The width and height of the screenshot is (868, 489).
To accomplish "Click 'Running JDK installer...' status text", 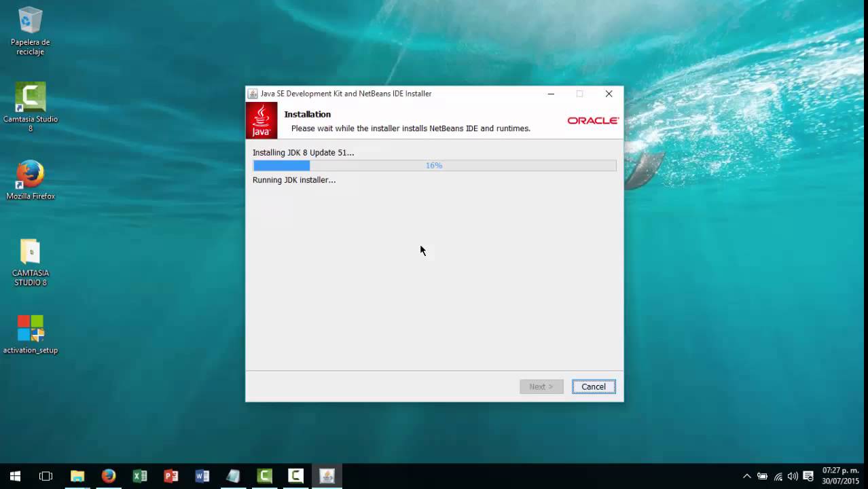I will point(294,180).
